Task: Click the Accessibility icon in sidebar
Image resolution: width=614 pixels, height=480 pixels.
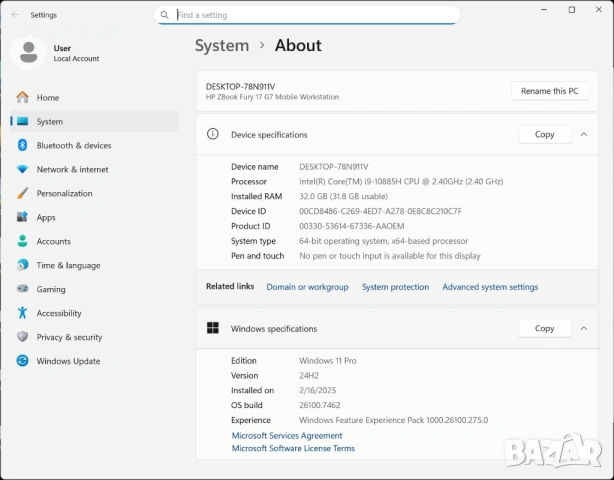Action: coord(22,313)
